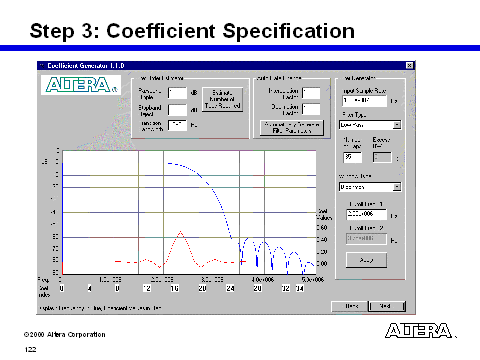
Task: Click Estimate Number of Taps Required button
Action: [x=222, y=99]
